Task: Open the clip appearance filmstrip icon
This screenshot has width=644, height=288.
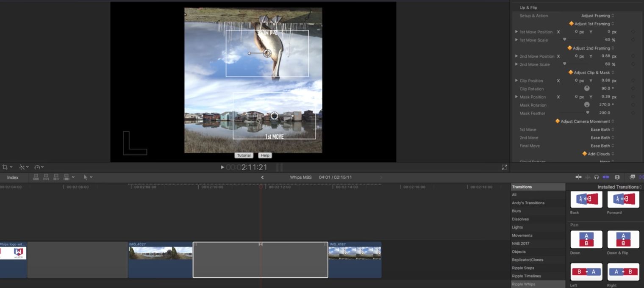Action: click(x=617, y=177)
